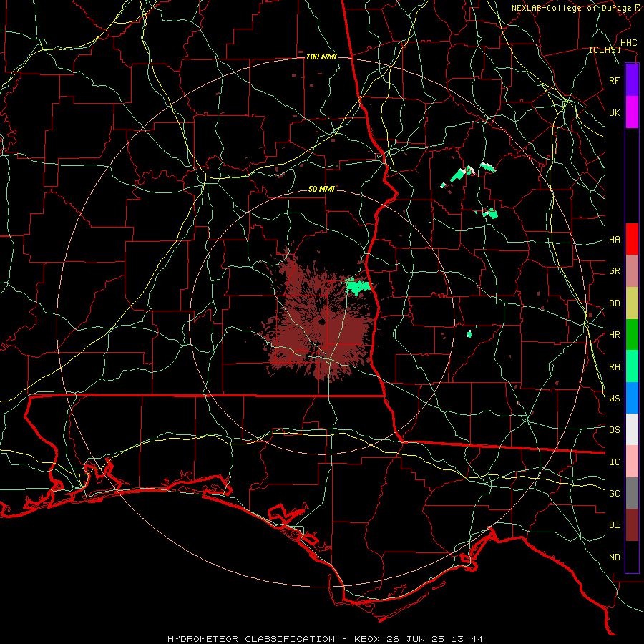
Task: Click the RF legend label
Action: pyautogui.click(x=614, y=80)
